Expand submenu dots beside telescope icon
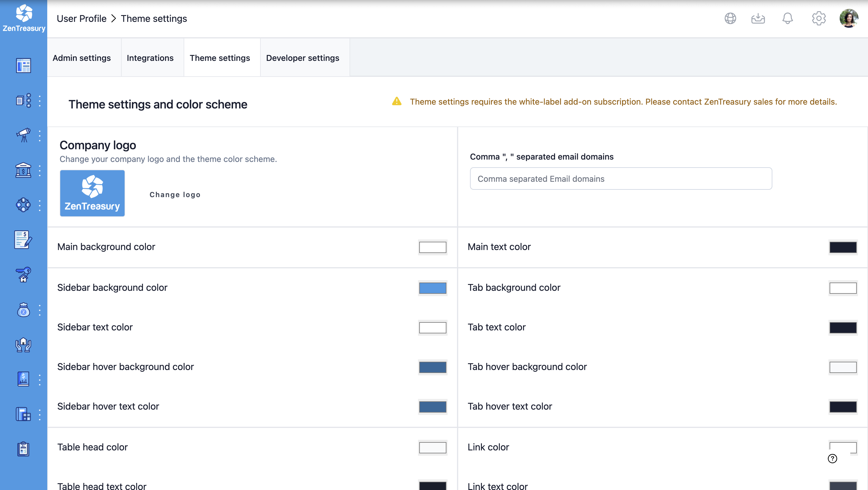Image resolution: width=868 pixels, height=490 pixels. [x=40, y=135]
